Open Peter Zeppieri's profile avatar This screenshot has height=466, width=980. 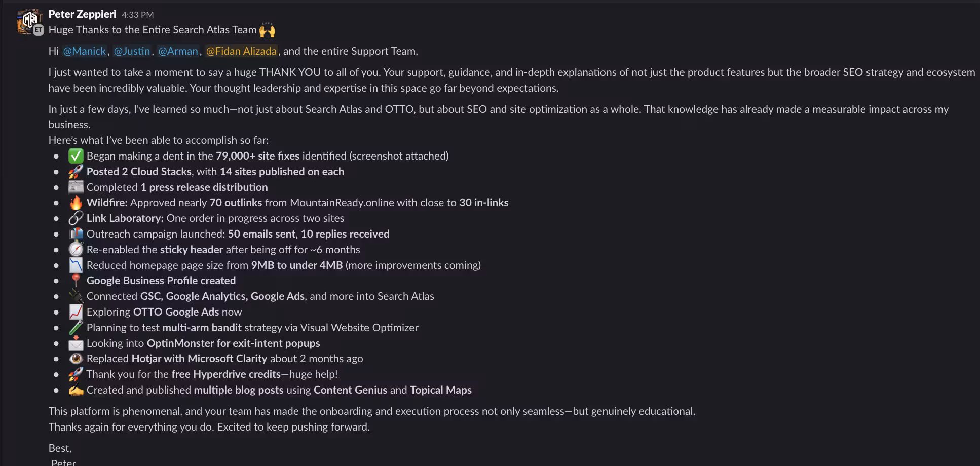tap(29, 21)
